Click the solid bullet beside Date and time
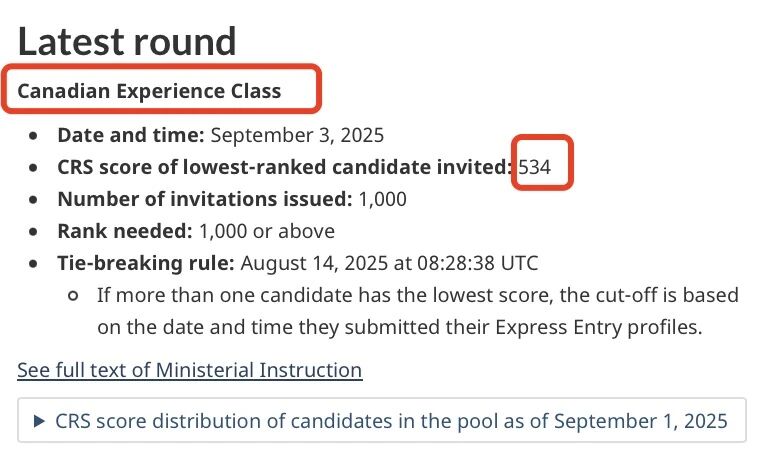Viewport: 768px width, 458px height. tap(33, 136)
